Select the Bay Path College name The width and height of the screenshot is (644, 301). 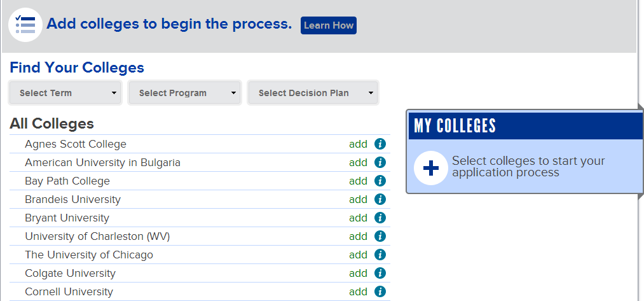pyautogui.click(x=67, y=181)
